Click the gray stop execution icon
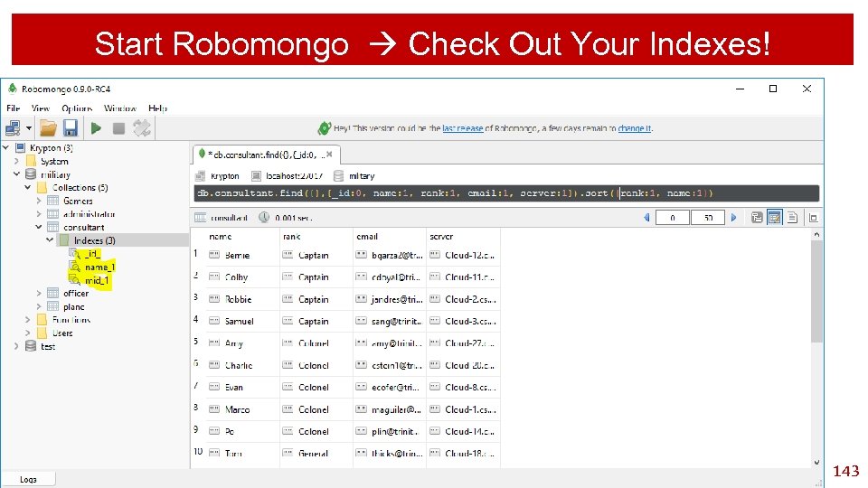This screenshot has width=868, height=488. pyautogui.click(x=118, y=128)
